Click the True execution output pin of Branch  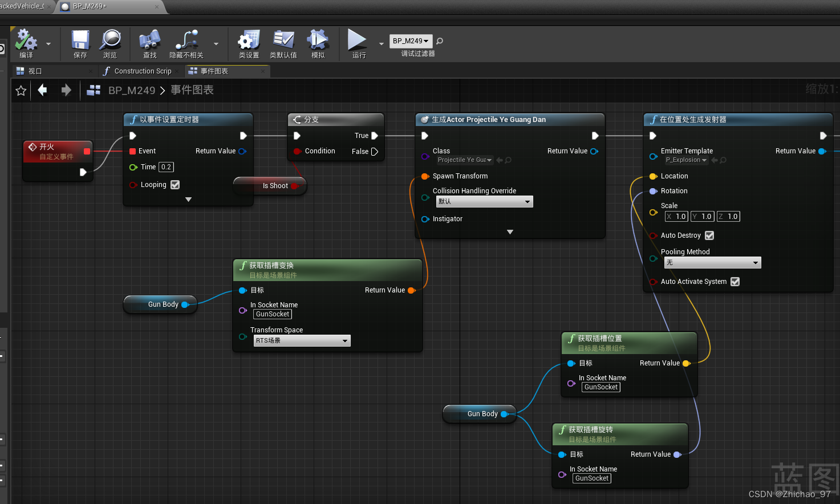[x=375, y=136]
